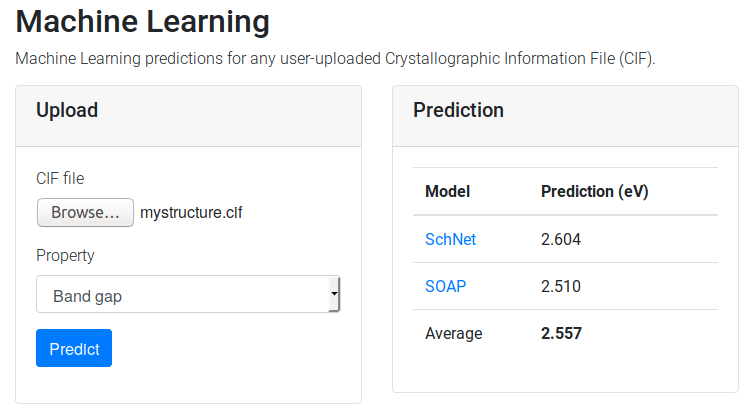Open the Band gap property dropdown
Viewport: 754px width, 419px height.
(x=188, y=296)
